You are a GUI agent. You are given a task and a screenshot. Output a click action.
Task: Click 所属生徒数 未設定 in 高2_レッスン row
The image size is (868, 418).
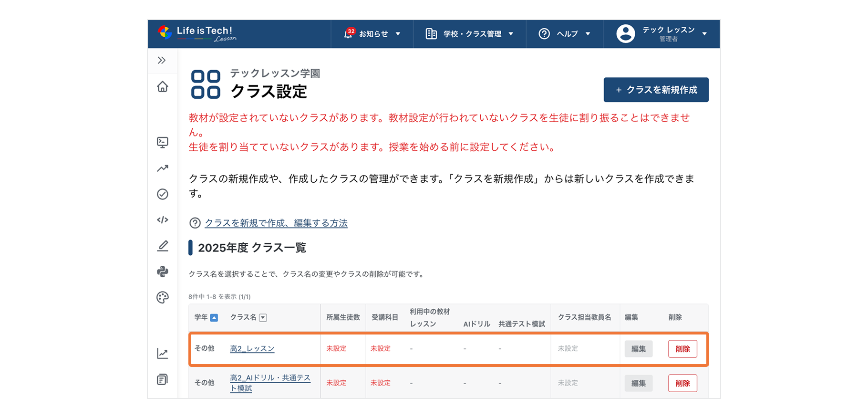pyautogui.click(x=336, y=349)
